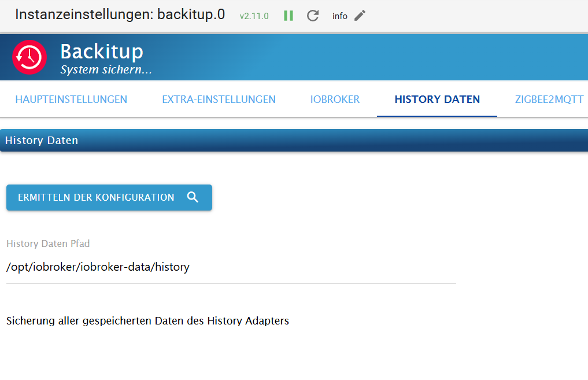Click the magnifier icon in the configuration button
This screenshot has height=380, width=588.
point(193,197)
